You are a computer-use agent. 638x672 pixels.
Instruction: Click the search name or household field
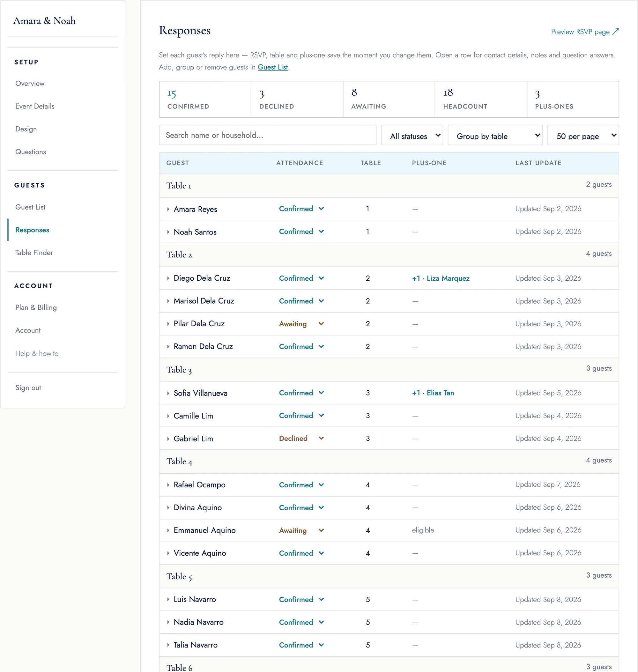pyautogui.click(x=268, y=135)
